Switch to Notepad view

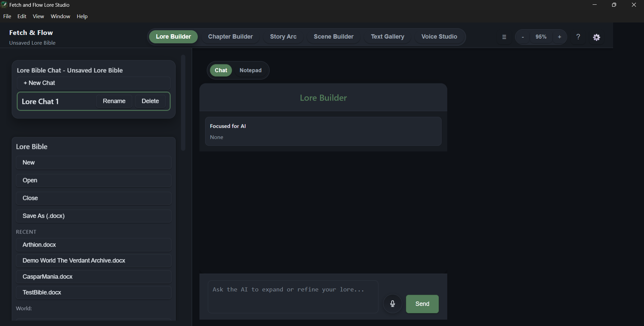250,70
